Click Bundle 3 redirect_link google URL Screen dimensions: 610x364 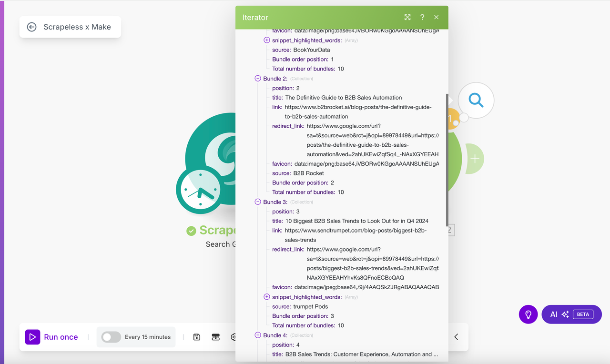pos(373,263)
